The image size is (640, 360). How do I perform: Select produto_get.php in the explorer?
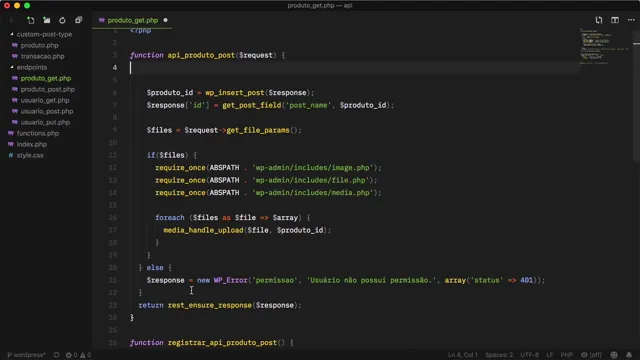pyautogui.click(x=46, y=78)
